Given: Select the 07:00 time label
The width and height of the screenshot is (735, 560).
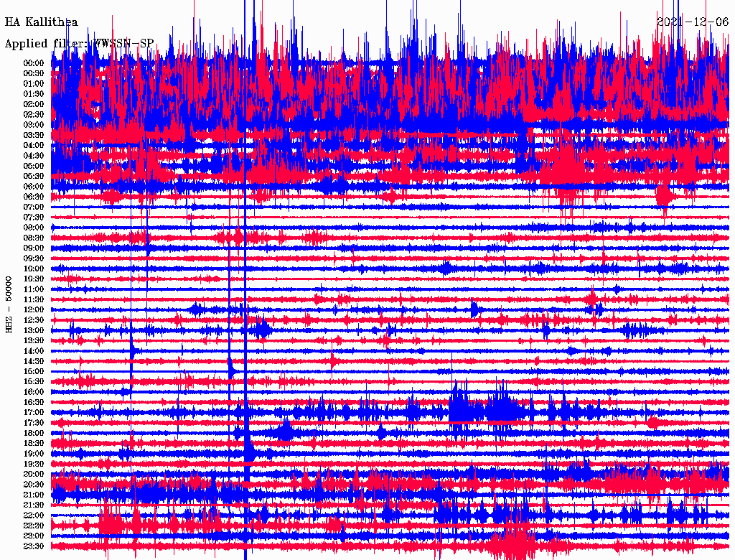Looking at the screenshot, I should (x=34, y=207).
